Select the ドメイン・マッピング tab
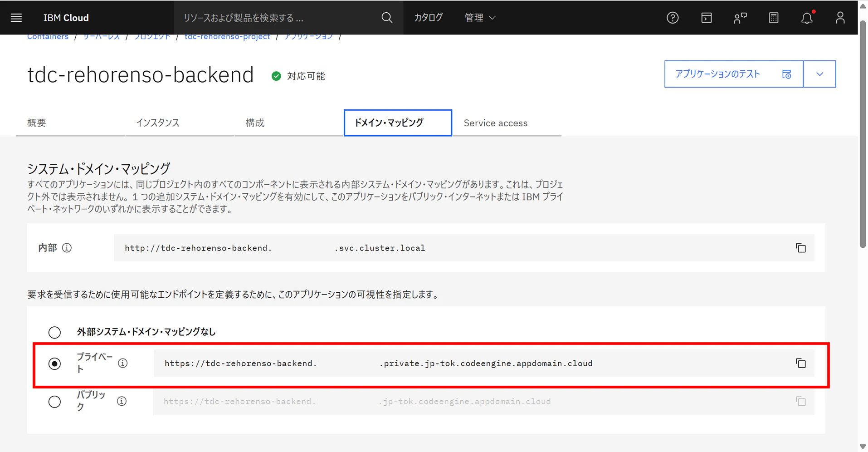This screenshot has width=868, height=452. click(398, 123)
